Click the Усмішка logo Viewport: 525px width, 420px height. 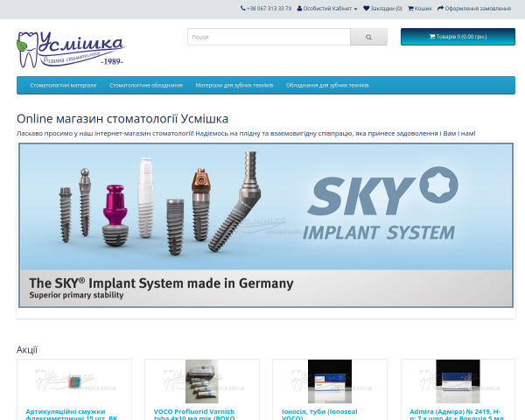pos(71,49)
